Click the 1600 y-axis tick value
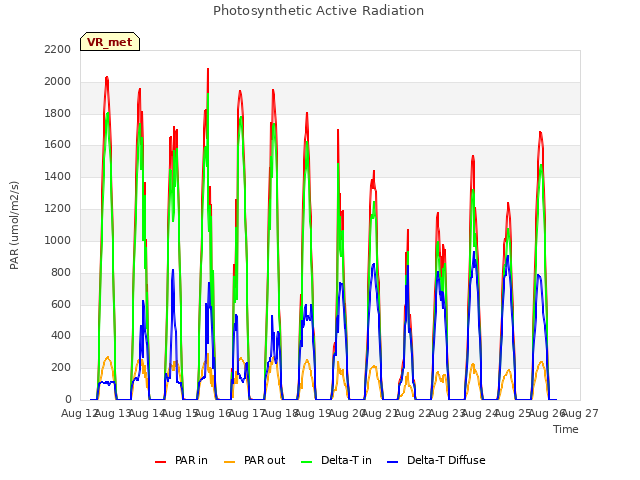The width and height of the screenshot is (640, 480). (x=58, y=144)
